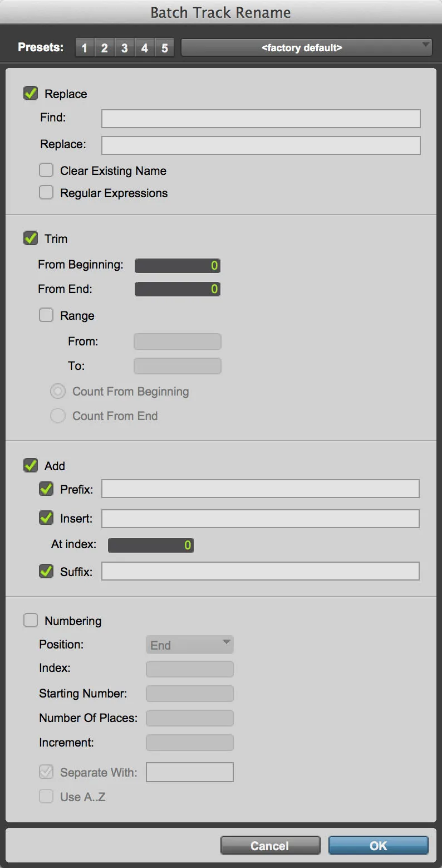Confirm with the OK button
Screen dimensions: 442x868
coord(378,845)
